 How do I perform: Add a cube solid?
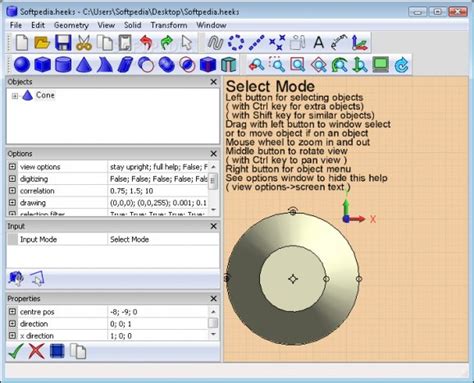tap(42, 64)
